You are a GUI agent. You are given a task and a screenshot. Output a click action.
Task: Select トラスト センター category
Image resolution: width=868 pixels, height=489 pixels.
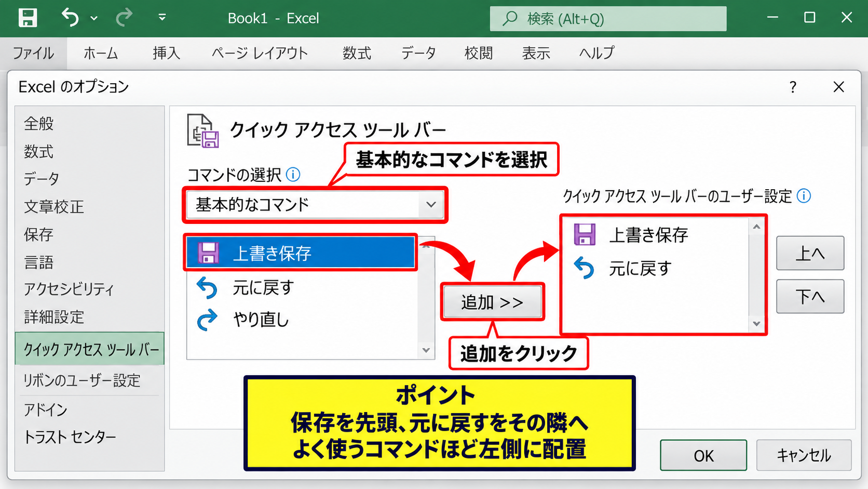coord(89,437)
